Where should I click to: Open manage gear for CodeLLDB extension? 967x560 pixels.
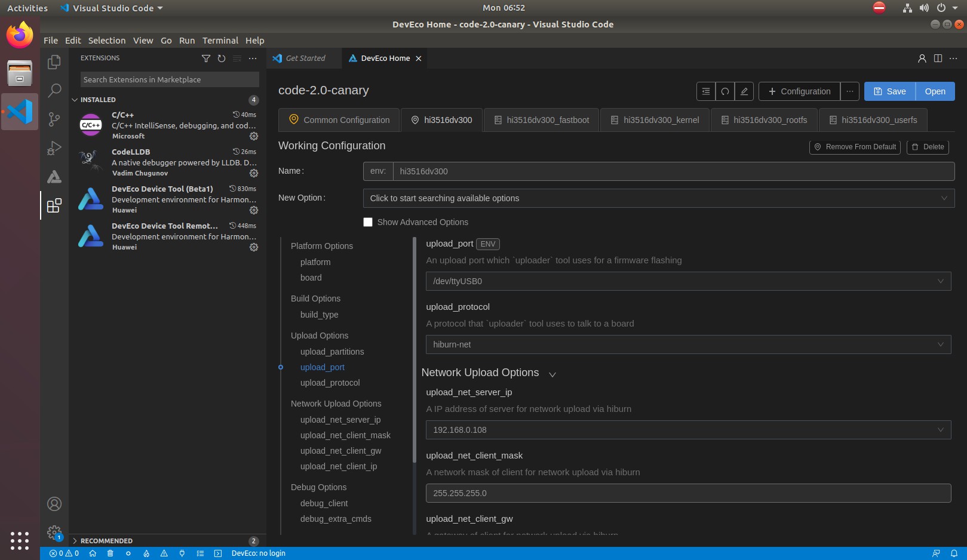tap(254, 173)
